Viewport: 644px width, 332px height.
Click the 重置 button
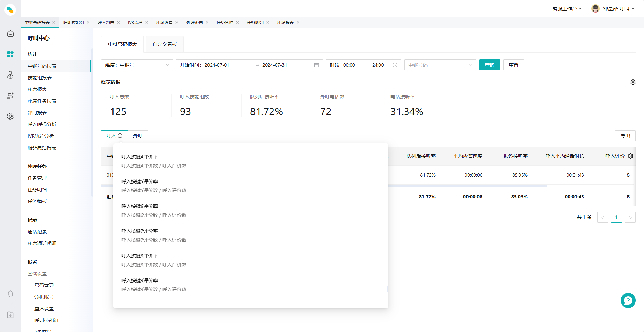[x=514, y=65]
